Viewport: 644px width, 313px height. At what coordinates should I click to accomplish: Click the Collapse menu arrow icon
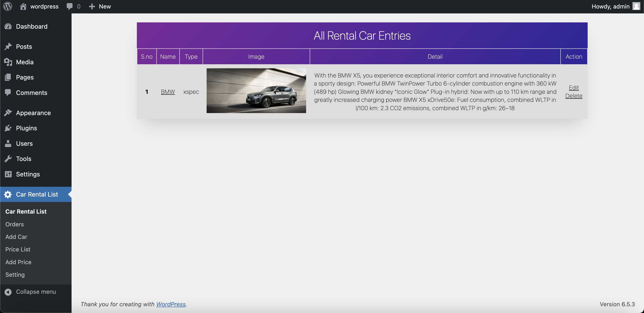pos(8,292)
